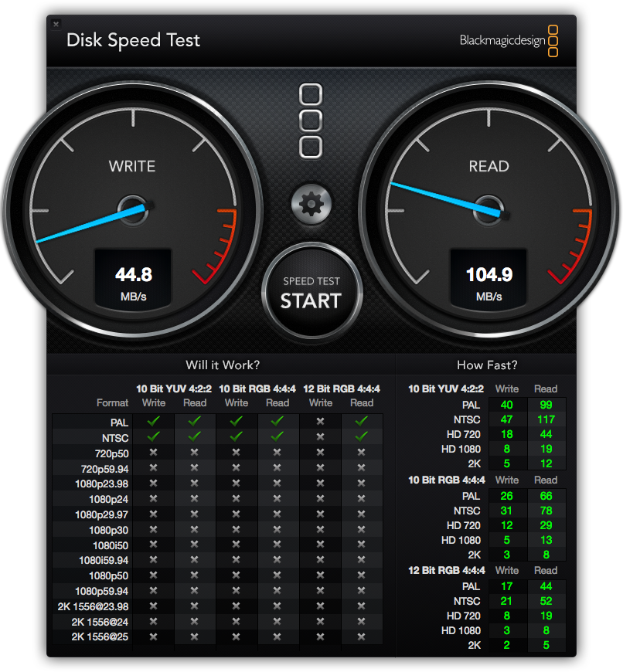The image size is (623, 672).
Task: Click 12 Bit RGB 4:4:4 heading in How Fast
Action: (x=447, y=571)
